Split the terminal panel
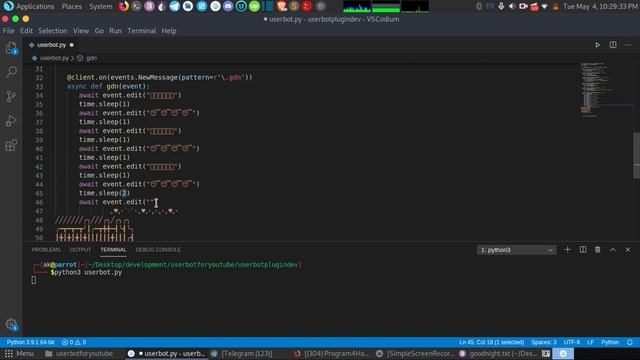The height and width of the screenshot is (360, 640). point(583,250)
